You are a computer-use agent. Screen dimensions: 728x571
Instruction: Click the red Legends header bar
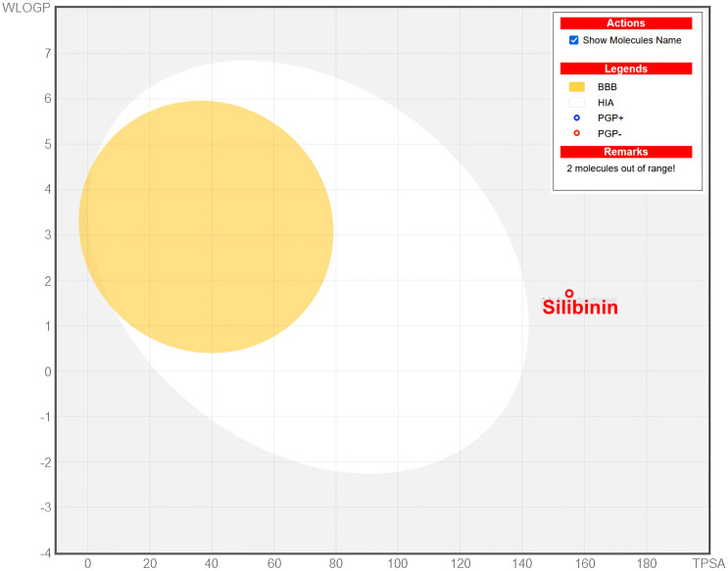(626, 69)
